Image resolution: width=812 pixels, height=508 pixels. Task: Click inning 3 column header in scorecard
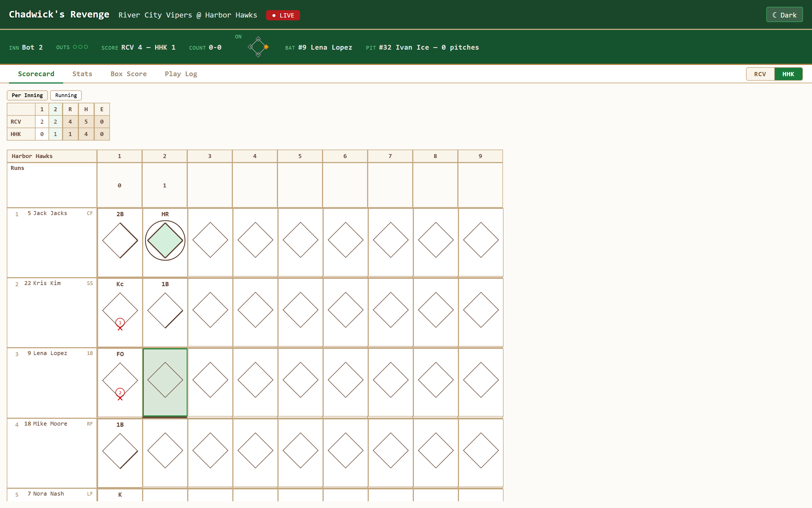[210, 156]
